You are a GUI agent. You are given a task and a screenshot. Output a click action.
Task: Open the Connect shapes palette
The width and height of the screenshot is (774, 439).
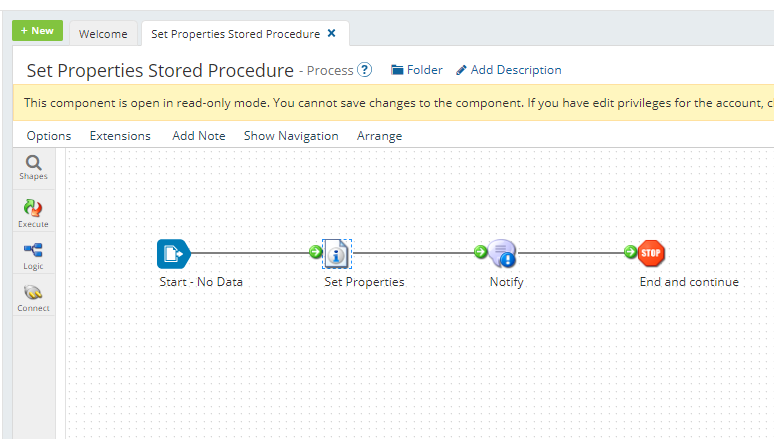33,297
